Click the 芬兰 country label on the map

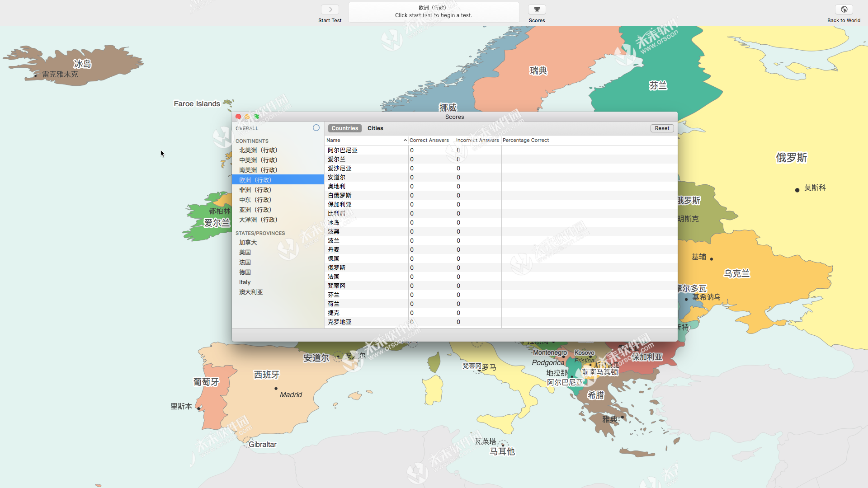(658, 86)
